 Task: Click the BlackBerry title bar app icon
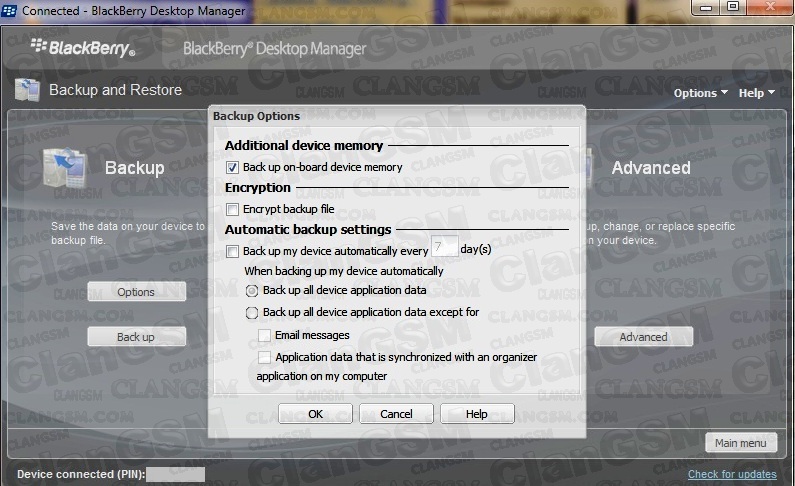tap(9, 10)
